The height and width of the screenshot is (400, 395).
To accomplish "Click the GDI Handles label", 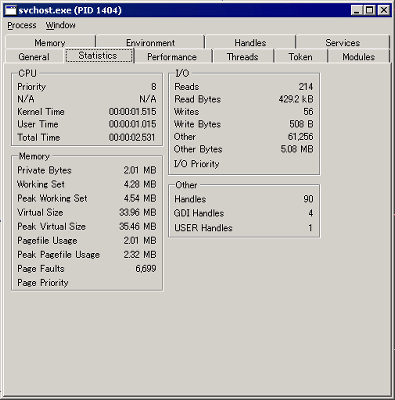I will [199, 213].
